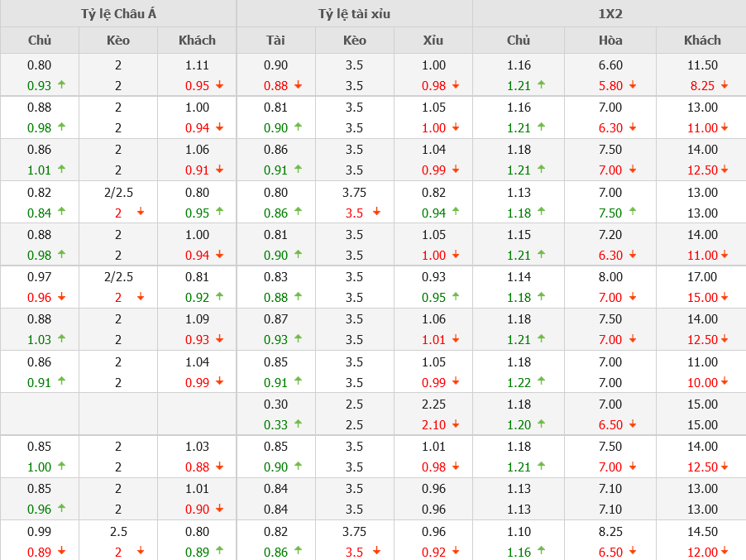Click the 2.25 Xỉu odds cell

pyautogui.click(x=433, y=404)
